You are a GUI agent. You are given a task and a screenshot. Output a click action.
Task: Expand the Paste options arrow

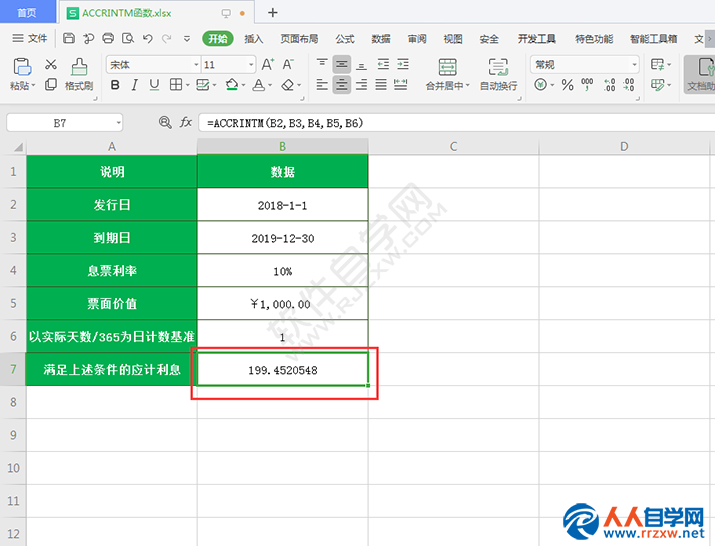(33, 86)
